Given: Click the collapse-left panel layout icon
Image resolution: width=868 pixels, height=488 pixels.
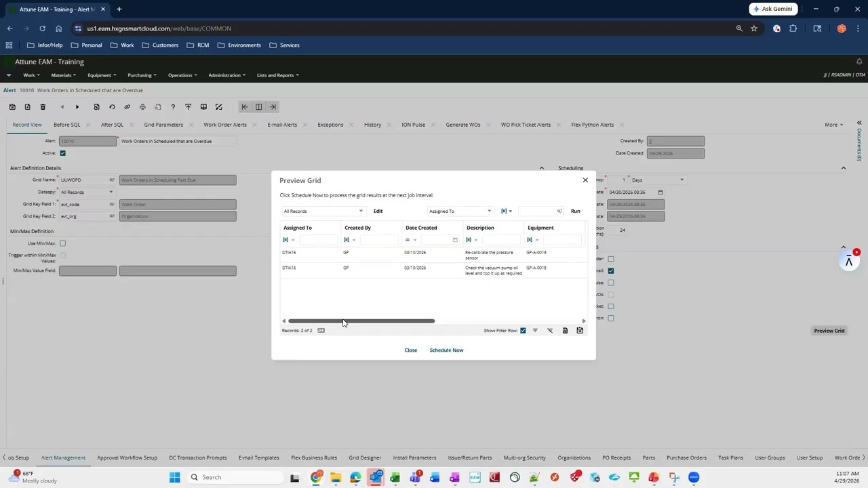Looking at the screenshot, I should [245, 107].
